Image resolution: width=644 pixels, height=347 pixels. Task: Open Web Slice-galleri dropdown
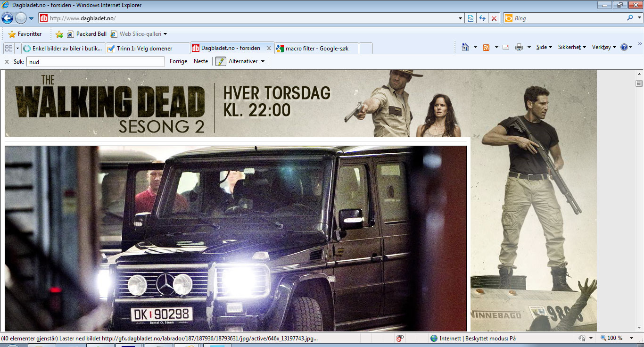click(139, 34)
